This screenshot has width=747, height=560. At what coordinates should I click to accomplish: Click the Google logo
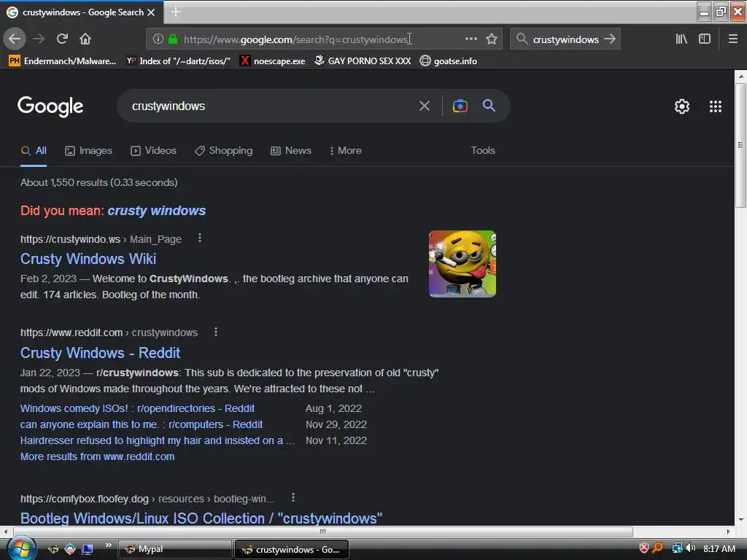pos(50,106)
